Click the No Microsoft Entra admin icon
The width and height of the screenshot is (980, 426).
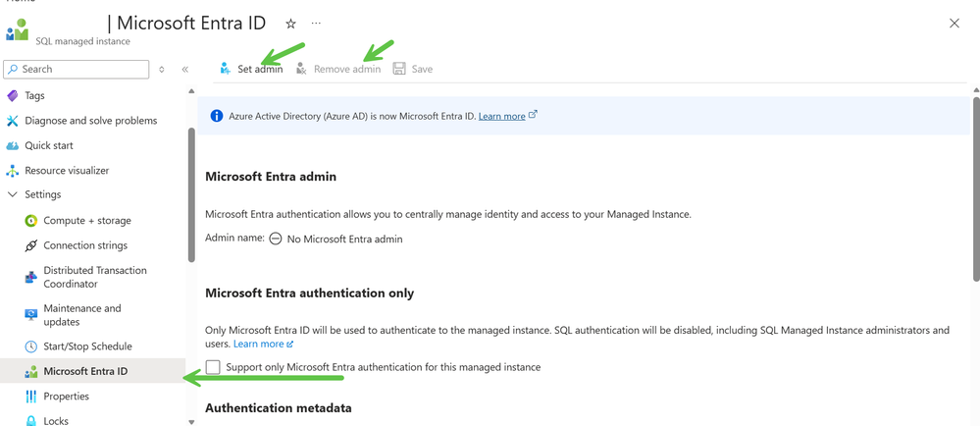[x=276, y=239]
